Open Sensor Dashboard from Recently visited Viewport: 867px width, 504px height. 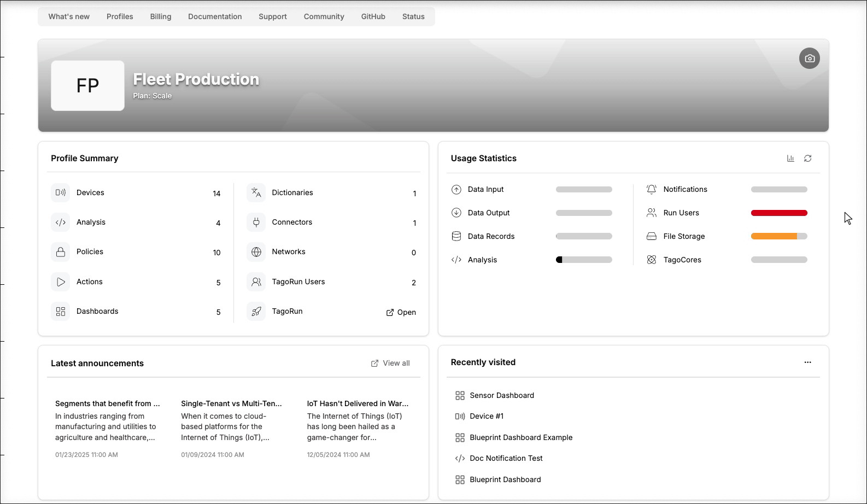[502, 396]
